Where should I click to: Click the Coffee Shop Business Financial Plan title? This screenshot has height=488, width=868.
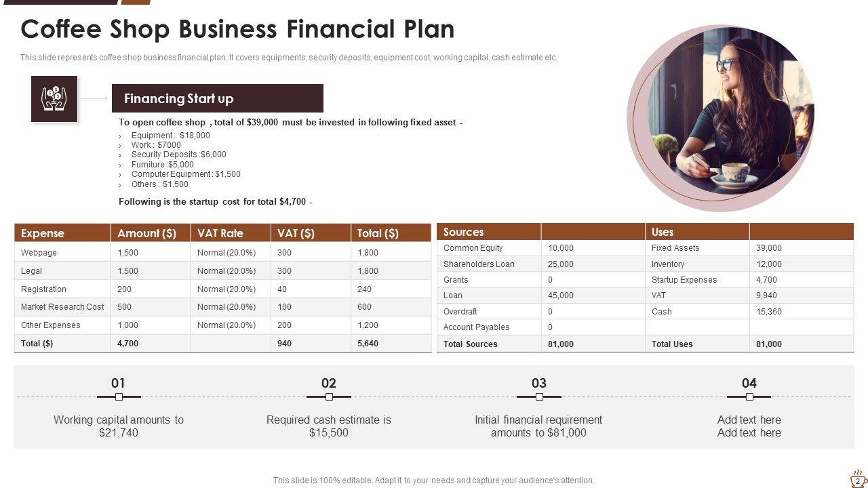[x=237, y=30]
